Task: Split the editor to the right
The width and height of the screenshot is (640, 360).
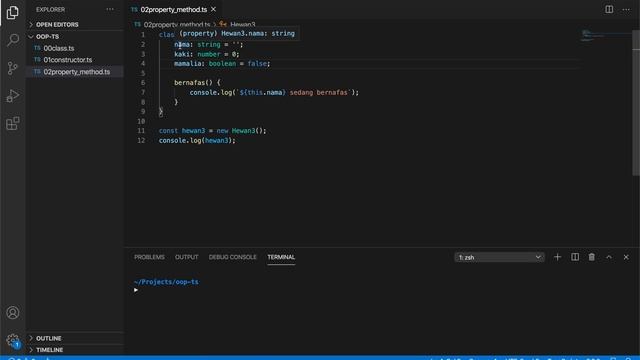Action: click(609, 9)
